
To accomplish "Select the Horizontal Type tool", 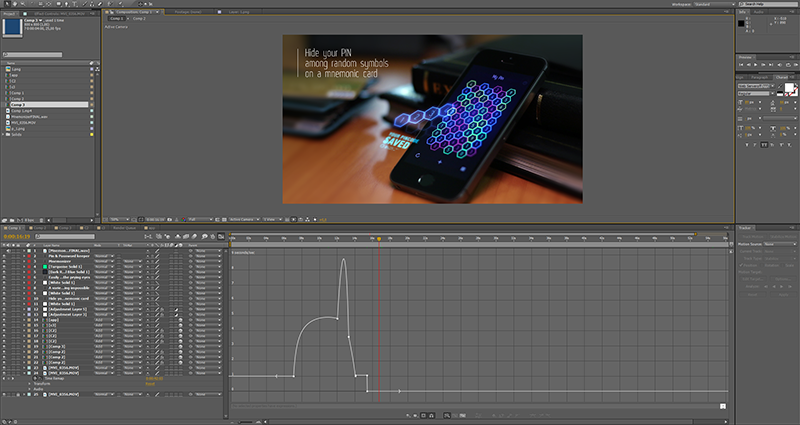I will 74,4.
